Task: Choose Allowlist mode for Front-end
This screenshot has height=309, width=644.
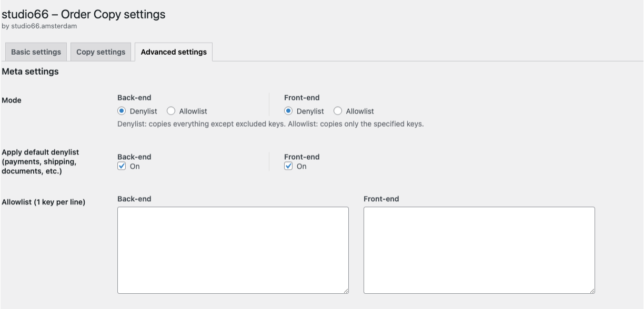Action: click(338, 111)
